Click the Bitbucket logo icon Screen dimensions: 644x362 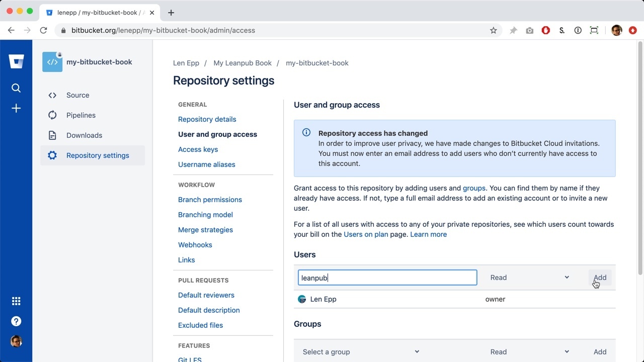16,61
